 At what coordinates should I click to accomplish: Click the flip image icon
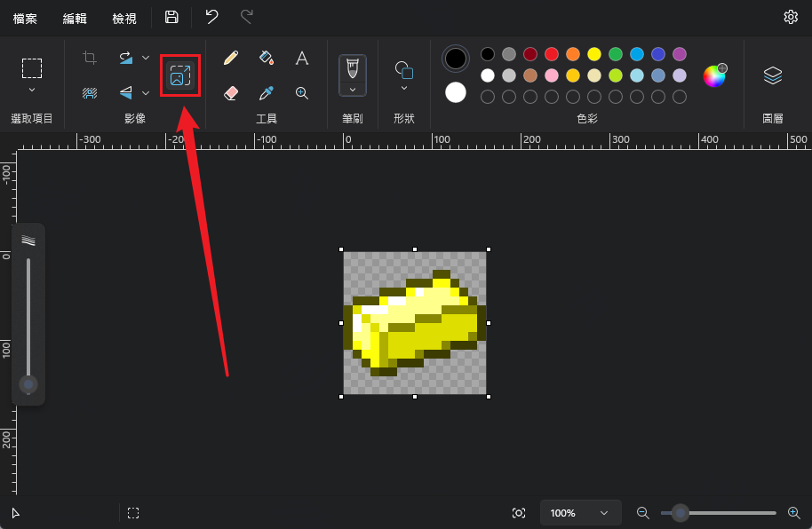[x=126, y=93]
